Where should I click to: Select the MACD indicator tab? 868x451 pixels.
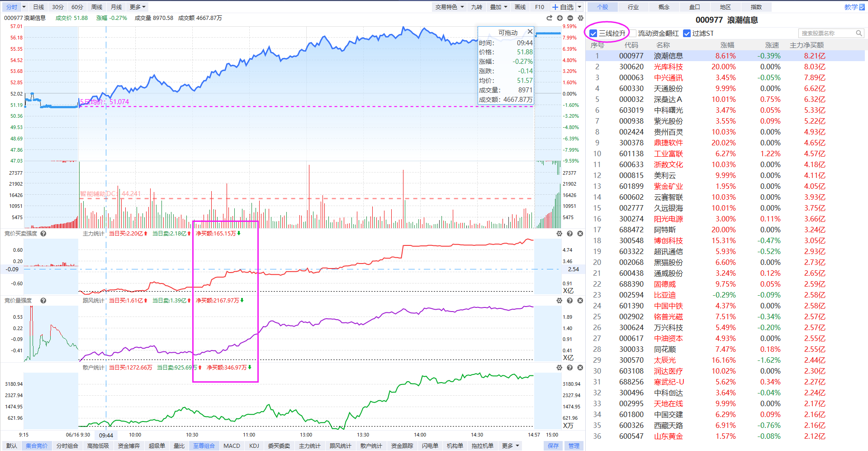(x=232, y=446)
